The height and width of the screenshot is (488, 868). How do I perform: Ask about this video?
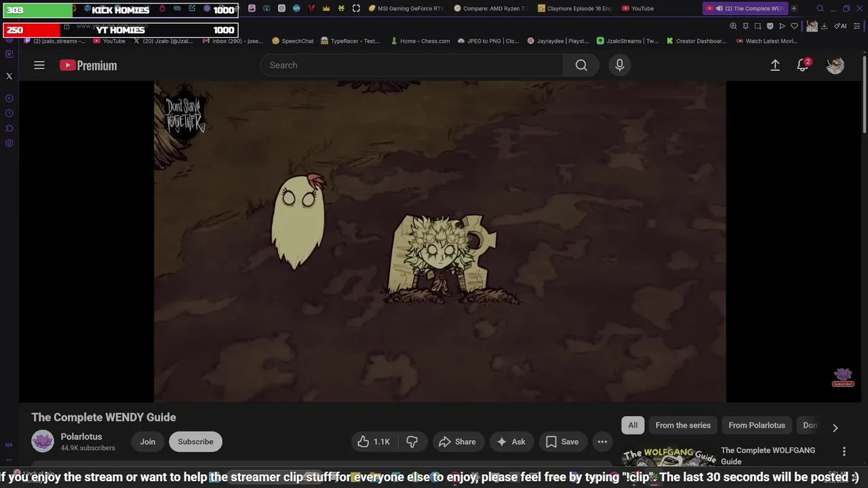click(511, 442)
